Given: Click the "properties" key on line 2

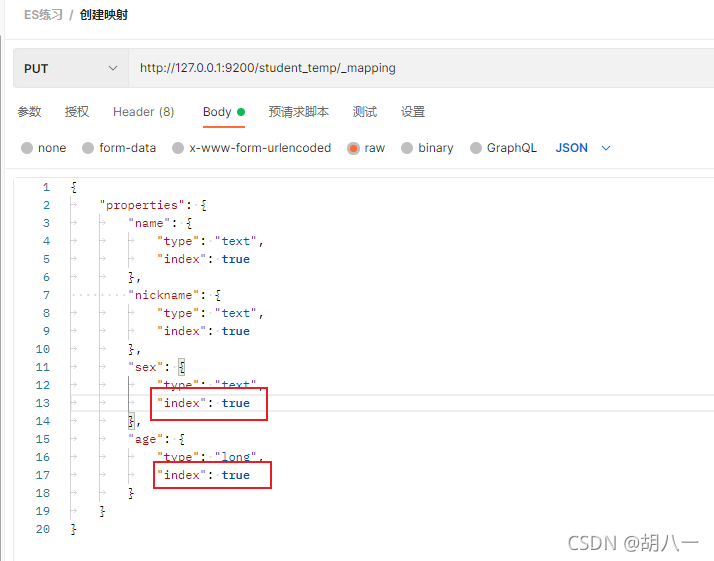Looking at the screenshot, I should [142, 205].
